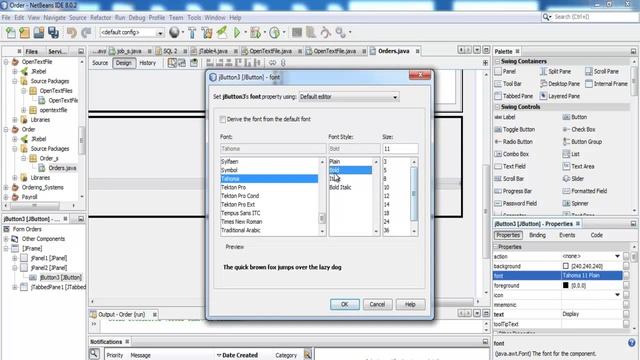Click the New File toolbar icon

(x=11, y=32)
